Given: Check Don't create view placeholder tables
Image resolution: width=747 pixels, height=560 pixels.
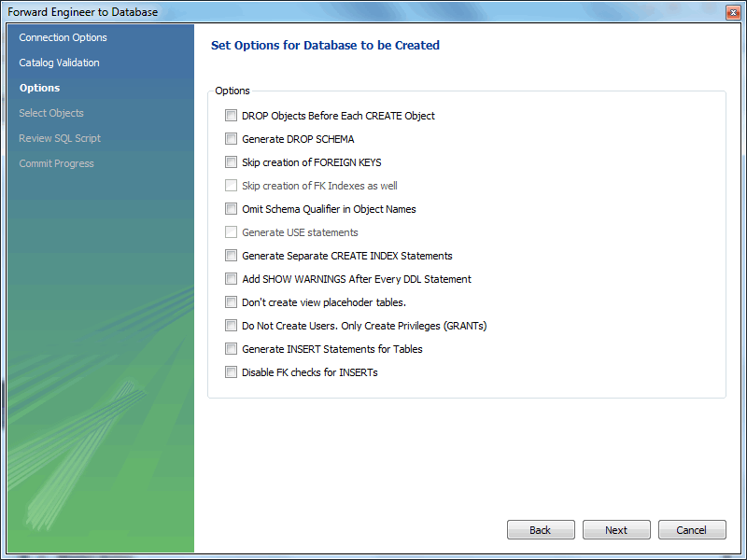Looking at the screenshot, I should [231, 302].
